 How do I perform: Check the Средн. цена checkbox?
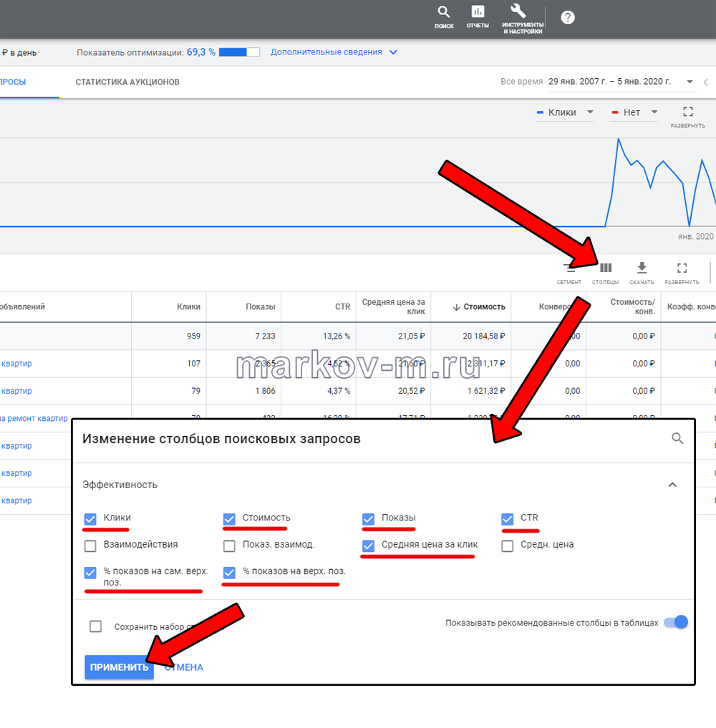(507, 546)
